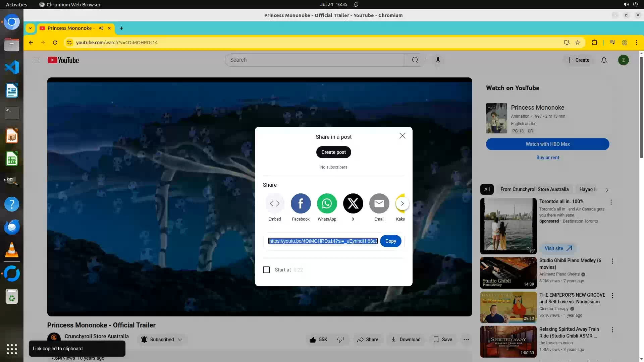Click the Copy link button
The image size is (644, 362).
[390, 241]
